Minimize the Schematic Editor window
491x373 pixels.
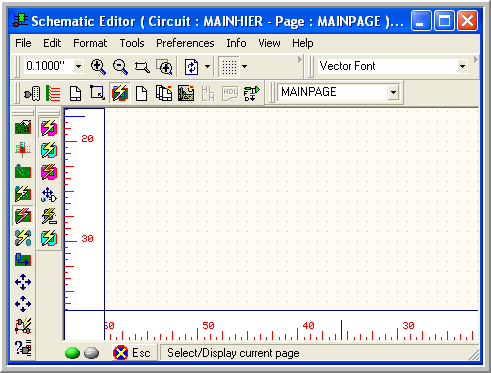tap(421, 21)
